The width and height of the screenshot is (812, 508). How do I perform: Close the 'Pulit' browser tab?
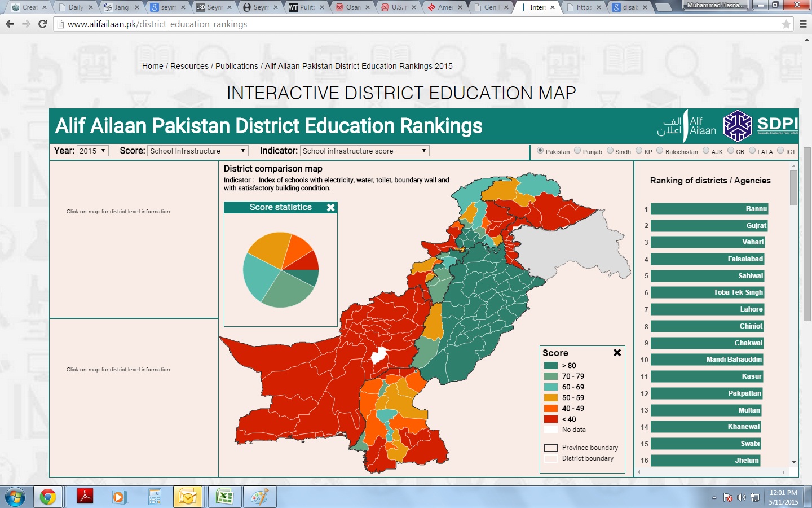point(322,7)
